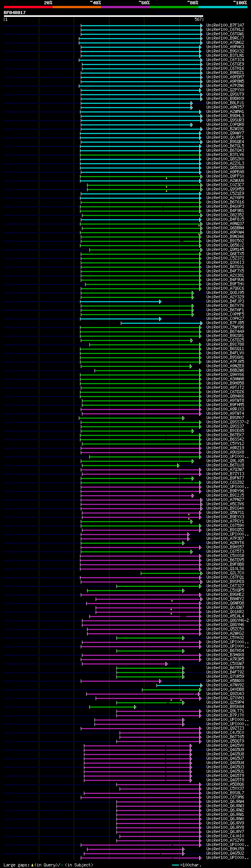Image resolution: width=251 pixels, height=868 pixels.
Task: Click the green ~80% identity legend segment
Action: 174,7
